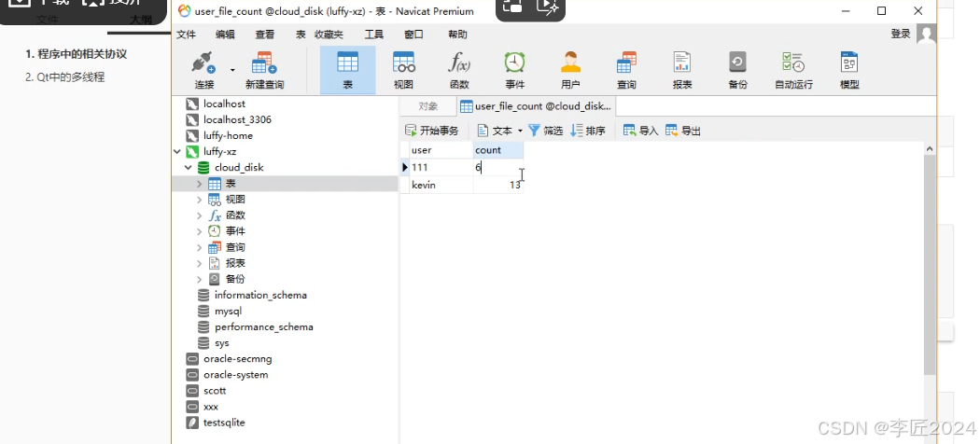Select the Function (函数) toolbar icon
980x444 pixels.
click(459, 70)
